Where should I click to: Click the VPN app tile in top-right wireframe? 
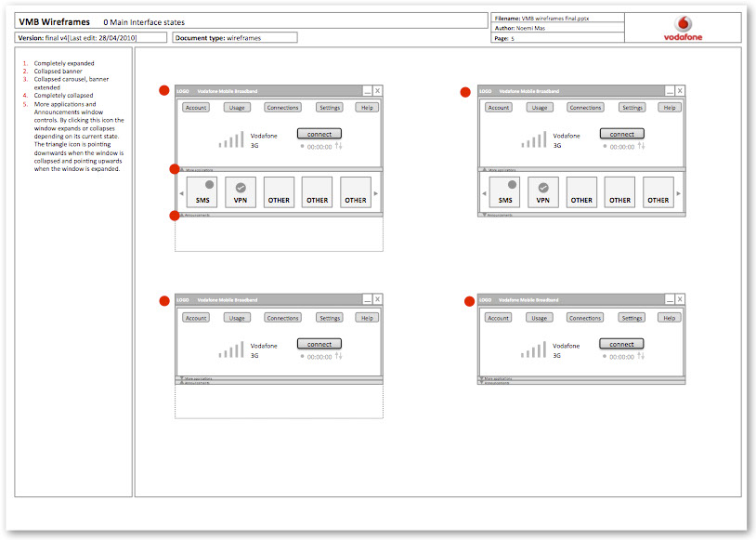tap(543, 192)
